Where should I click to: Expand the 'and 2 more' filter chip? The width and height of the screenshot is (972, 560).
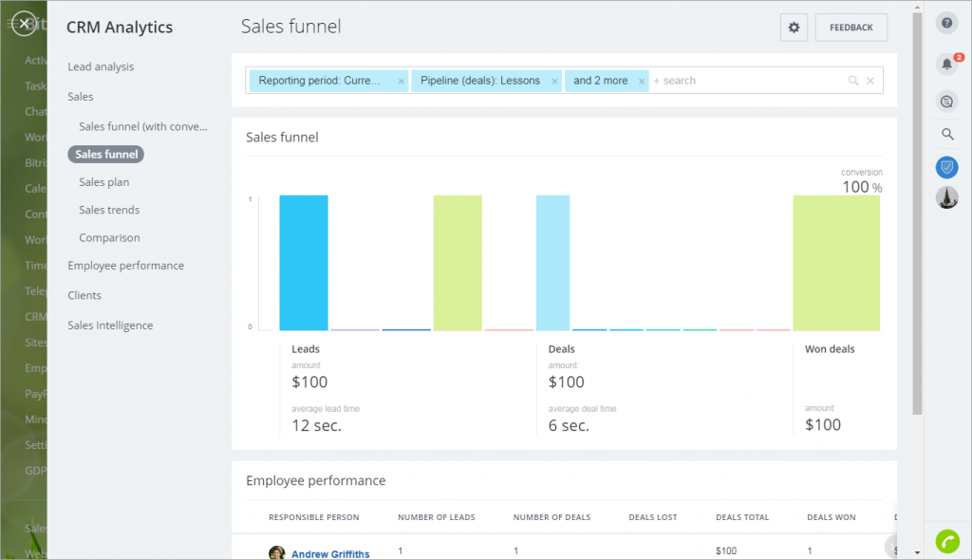point(600,81)
